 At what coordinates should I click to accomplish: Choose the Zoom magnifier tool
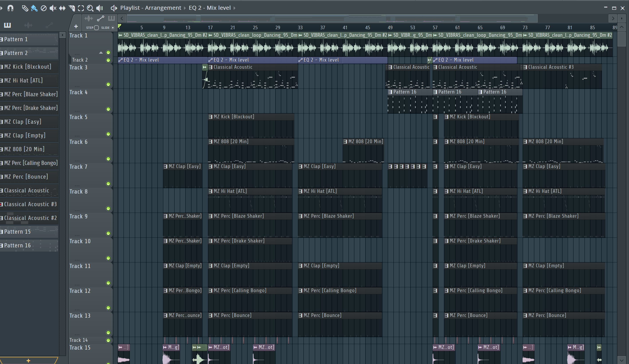(90, 8)
